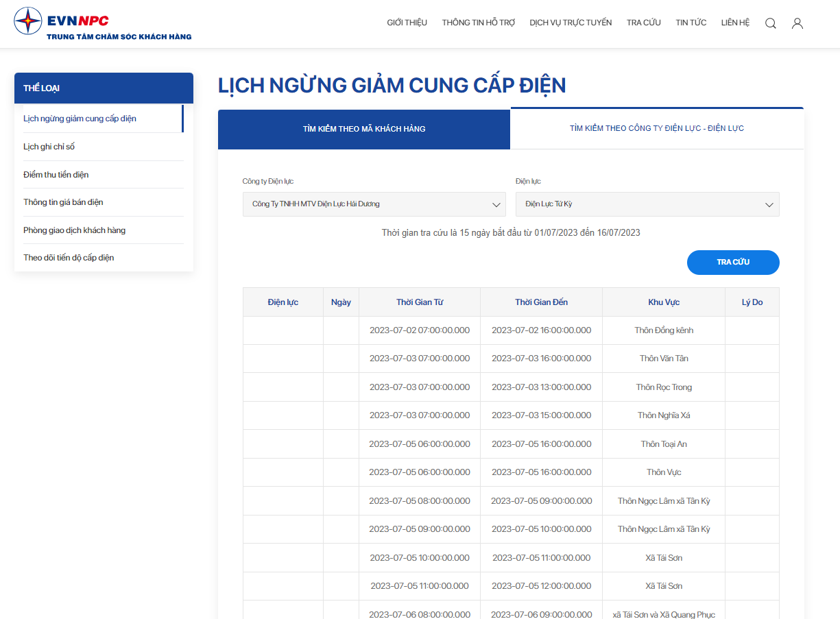
Task: Open the user account icon
Action: coord(797,23)
